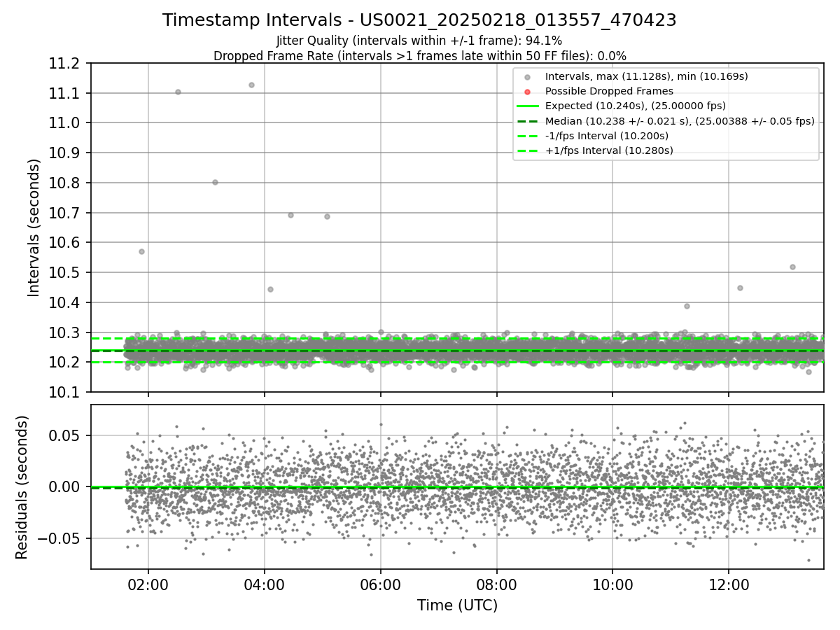Click the dark green dashed line sample beside Median
The height and width of the screenshot is (630, 840).
coord(528,121)
